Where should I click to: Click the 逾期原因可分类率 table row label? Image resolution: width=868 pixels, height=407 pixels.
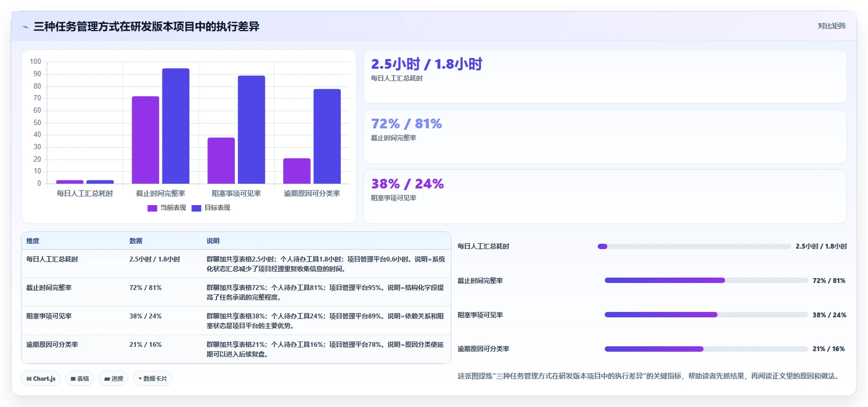click(x=52, y=345)
